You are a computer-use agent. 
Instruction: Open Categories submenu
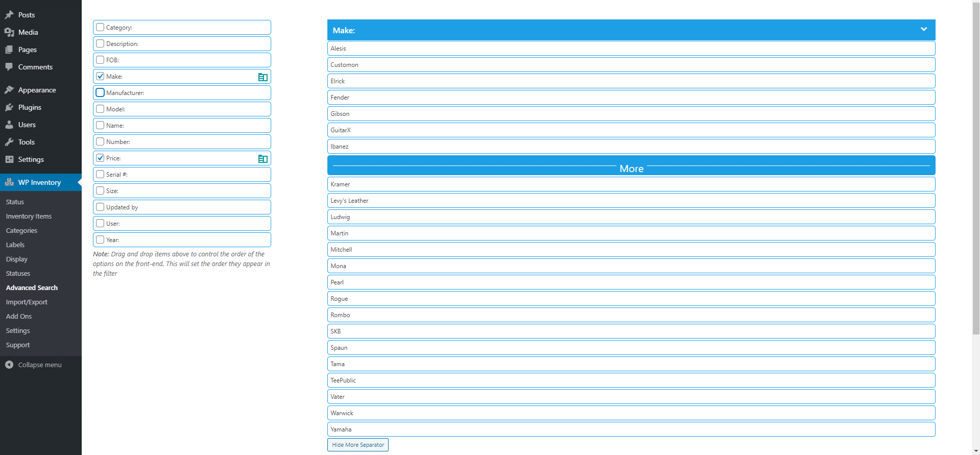[x=21, y=231]
